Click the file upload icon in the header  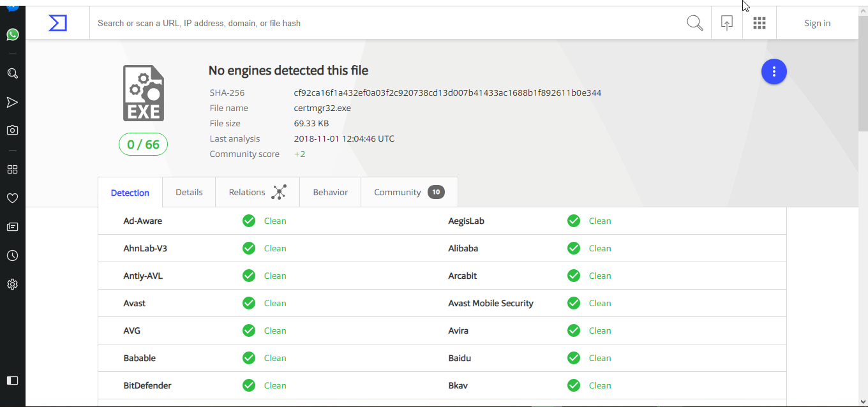pyautogui.click(x=726, y=22)
